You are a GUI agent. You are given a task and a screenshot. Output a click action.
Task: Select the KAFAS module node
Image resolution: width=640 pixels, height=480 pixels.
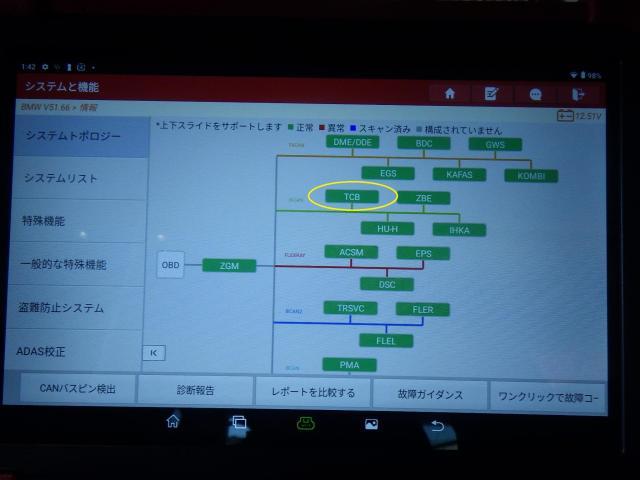459,175
